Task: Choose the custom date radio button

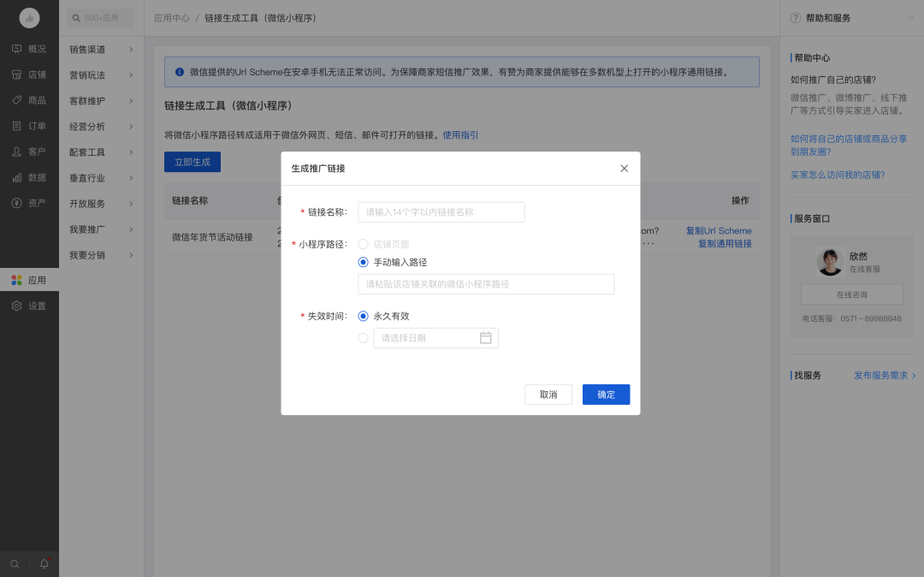Action: [363, 337]
